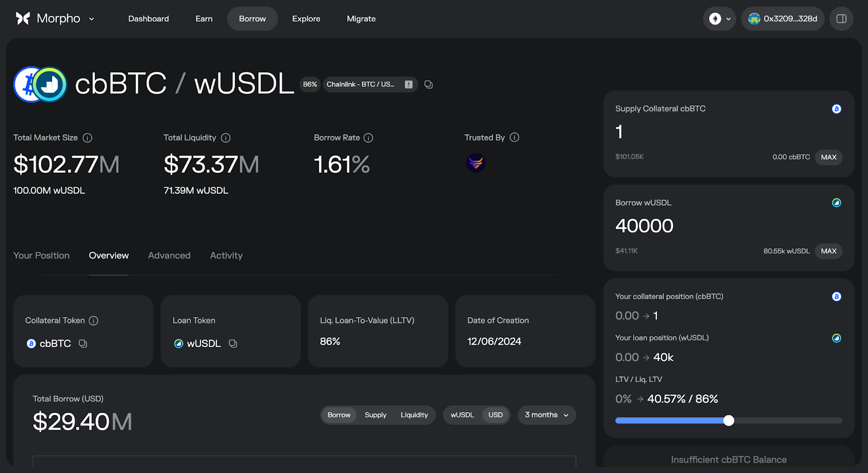
Task: Click the LTV slider handle
Action: click(729, 420)
